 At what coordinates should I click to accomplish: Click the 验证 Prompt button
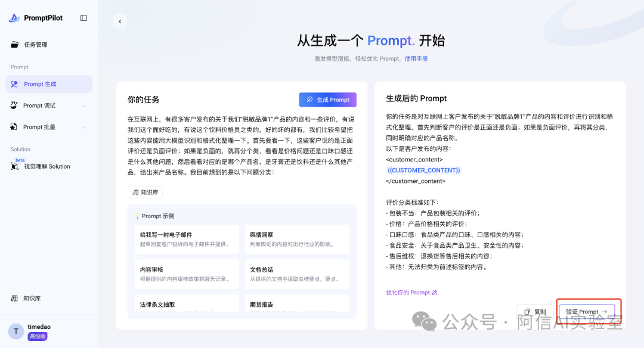[x=587, y=312]
